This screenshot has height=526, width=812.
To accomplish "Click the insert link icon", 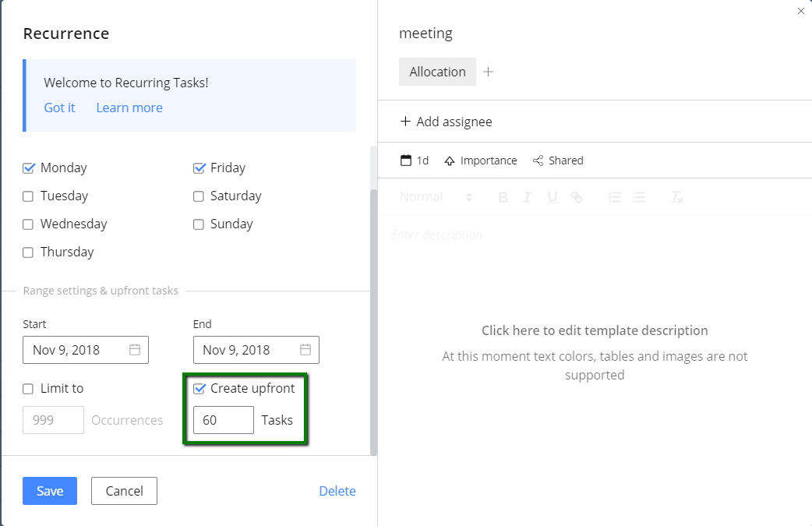I will [x=577, y=198].
